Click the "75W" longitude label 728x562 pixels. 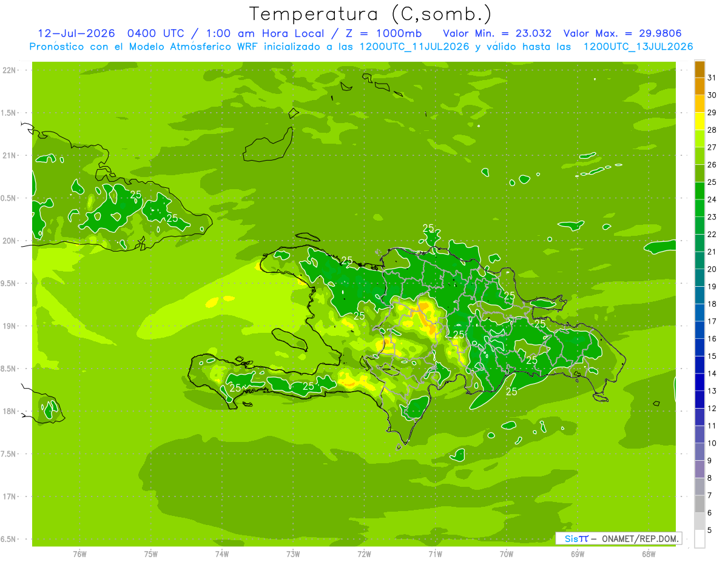(x=151, y=554)
